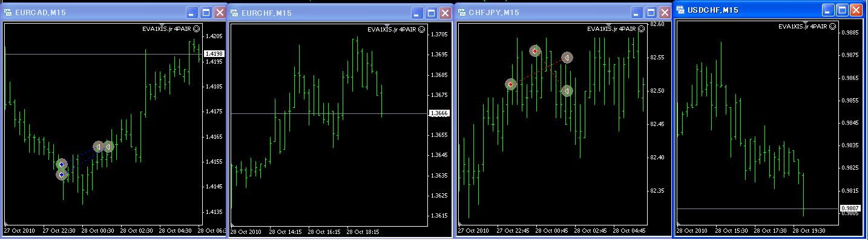
Task: Maximize the EURCHF,M15 chart window
Action: click(431, 13)
